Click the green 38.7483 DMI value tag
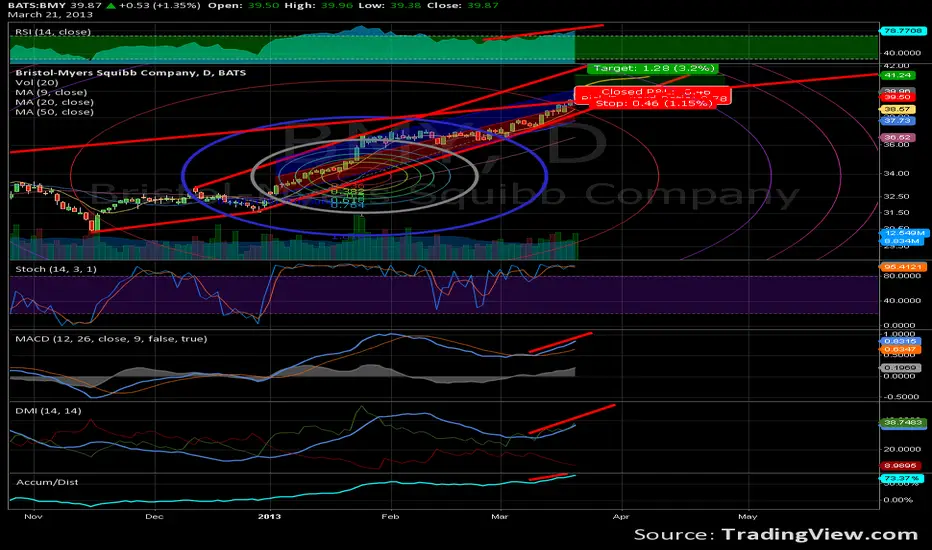The height and width of the screenshot is (550, 932). 902,422
